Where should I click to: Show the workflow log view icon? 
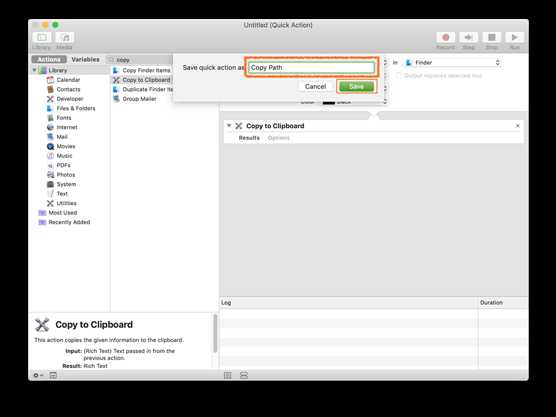pyautogui.click(x=228, y=375)
